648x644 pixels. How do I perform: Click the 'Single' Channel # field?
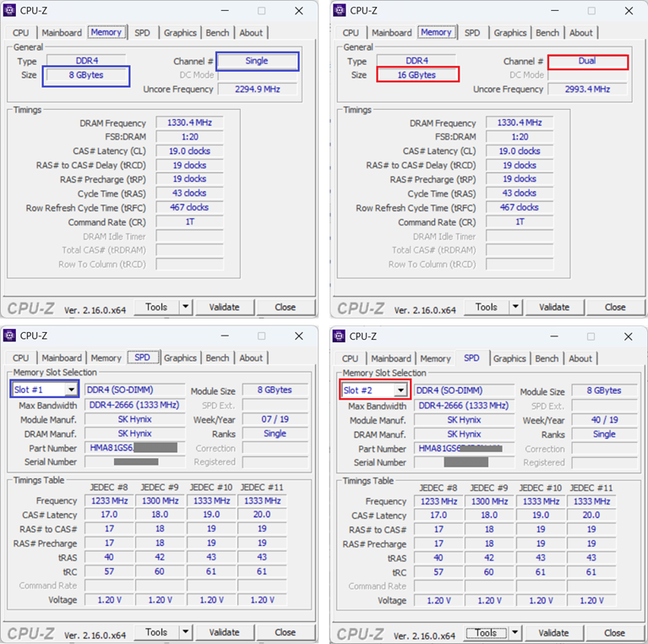coord(257,61)
